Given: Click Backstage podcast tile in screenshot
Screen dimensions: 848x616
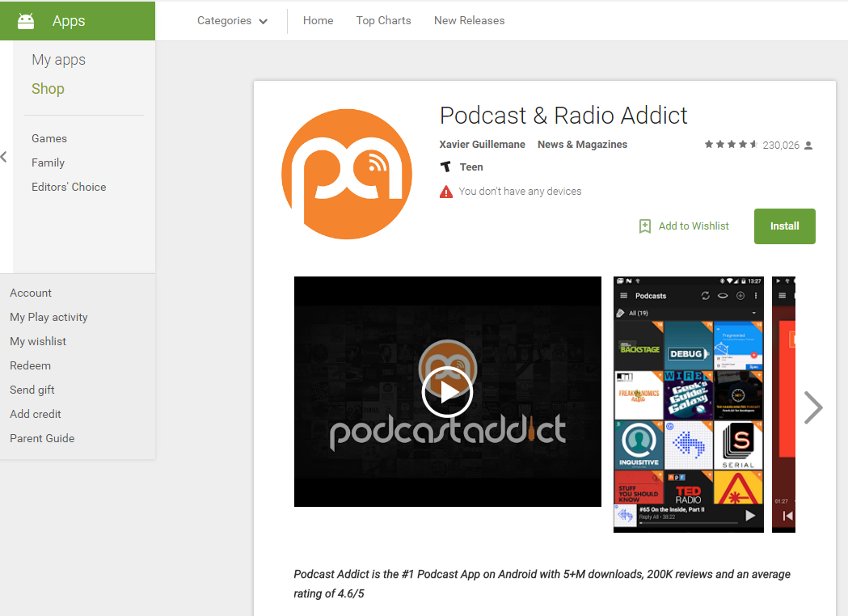Looking at the screenshot, I should point(639,345).
